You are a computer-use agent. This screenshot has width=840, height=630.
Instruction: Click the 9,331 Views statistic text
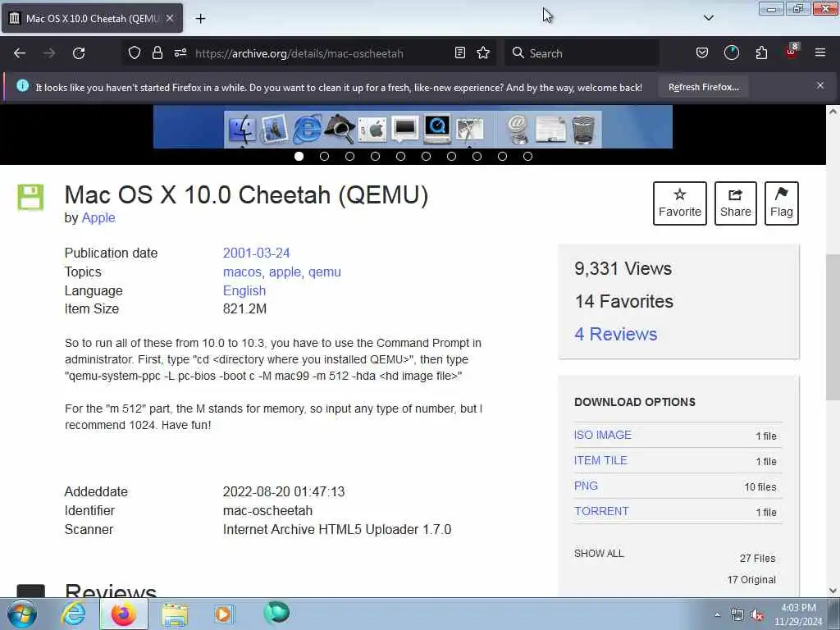623,268
